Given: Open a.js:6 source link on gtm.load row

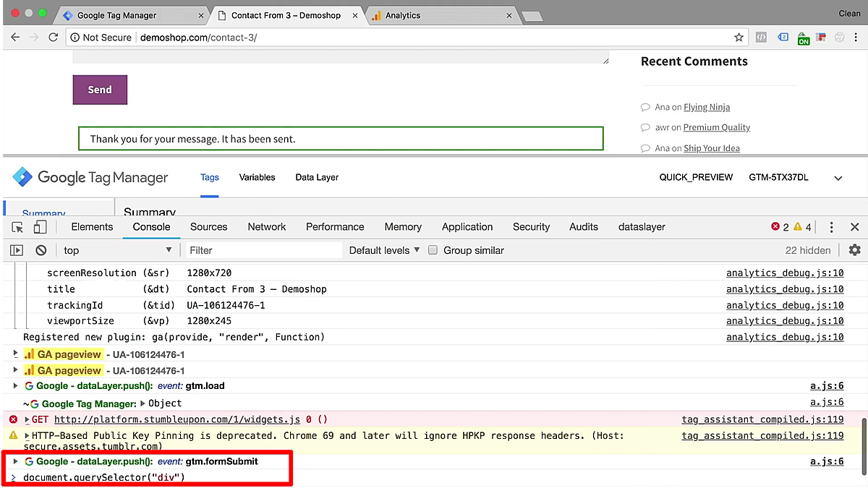Looking at the screenshot, I should [x=827, y=386].
